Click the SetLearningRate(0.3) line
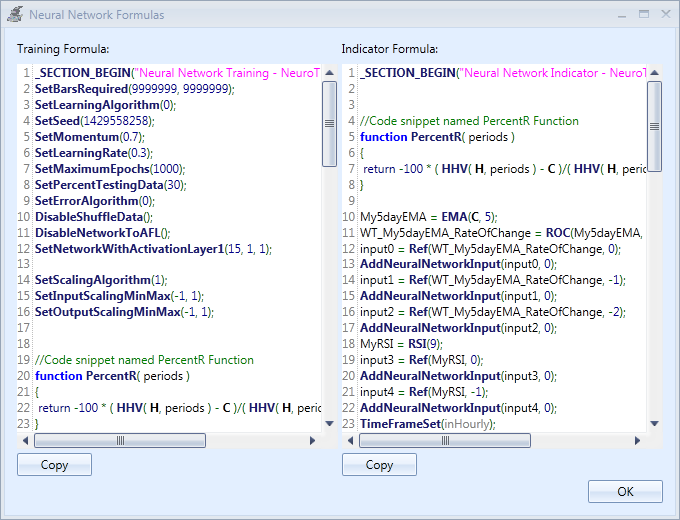Viewport: 680px width, 520px height. (x=94, y=153)
